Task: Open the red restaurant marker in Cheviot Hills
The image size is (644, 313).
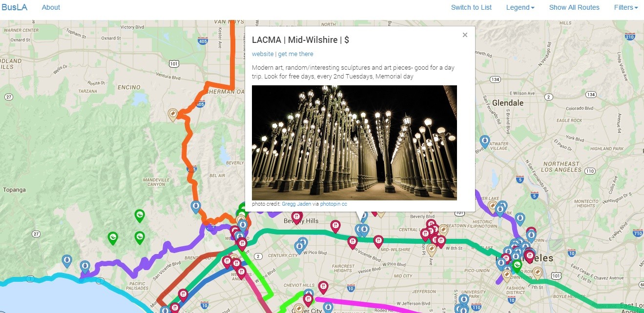Action: (x=323, y=287)
